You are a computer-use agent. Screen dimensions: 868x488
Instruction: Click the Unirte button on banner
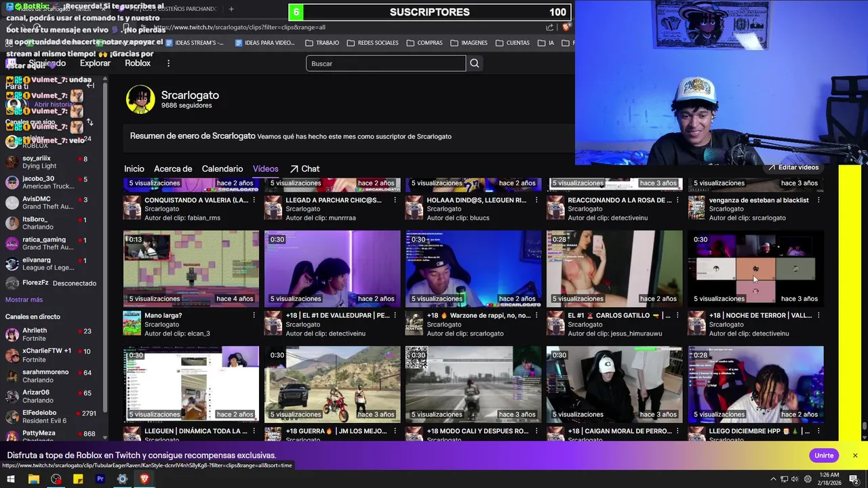point(824,455)
